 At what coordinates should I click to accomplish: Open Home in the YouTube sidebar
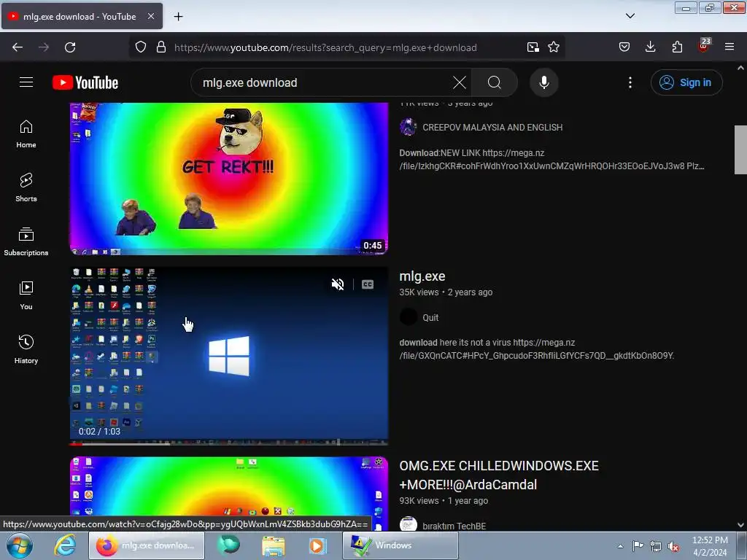[26, 134]
